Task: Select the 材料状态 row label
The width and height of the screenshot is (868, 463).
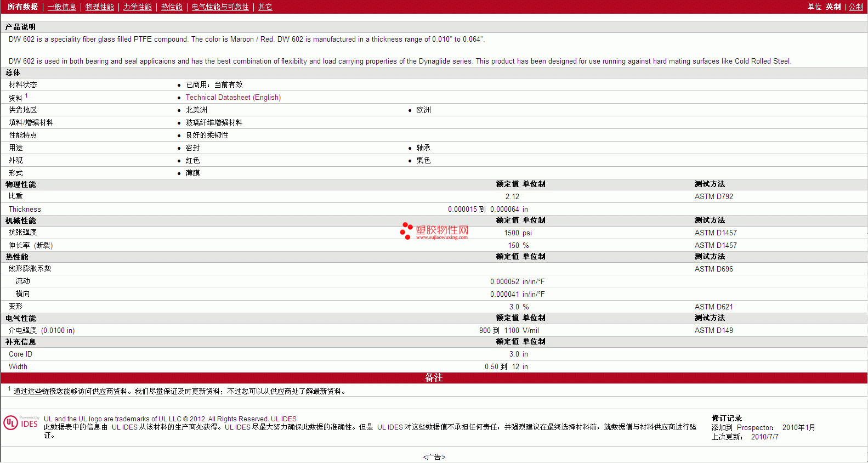Action: pos(23,84)
